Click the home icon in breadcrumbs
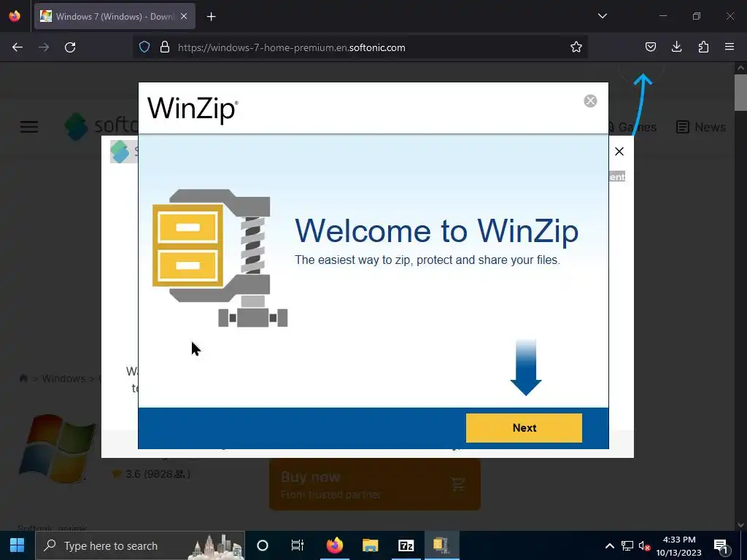This screenshot has height=560, width=747. (23, 378)
